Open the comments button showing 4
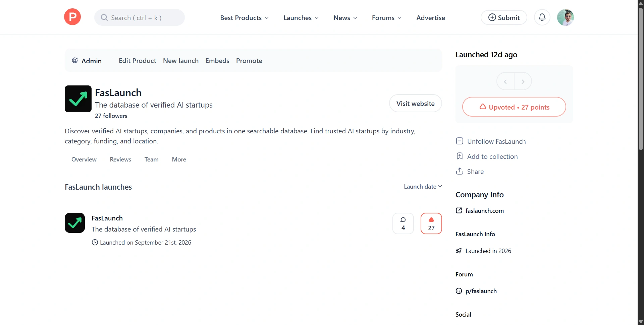The image size is (644, 325). point(403,223)
